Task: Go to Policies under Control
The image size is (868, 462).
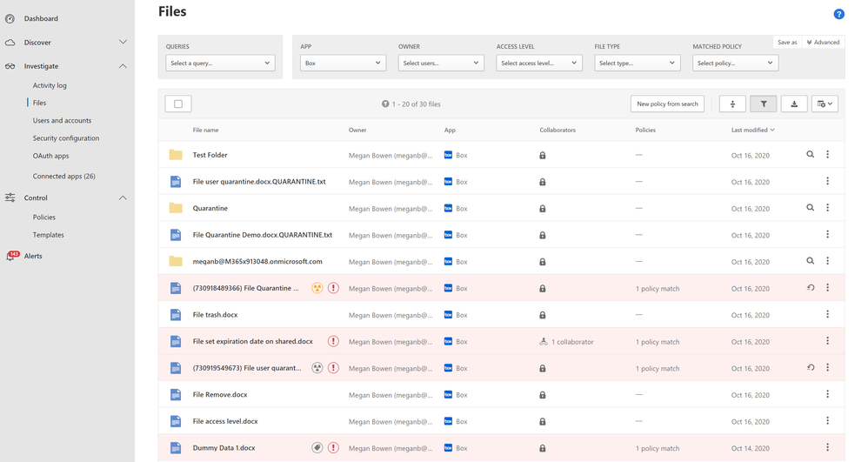Action: coord(44,218)
